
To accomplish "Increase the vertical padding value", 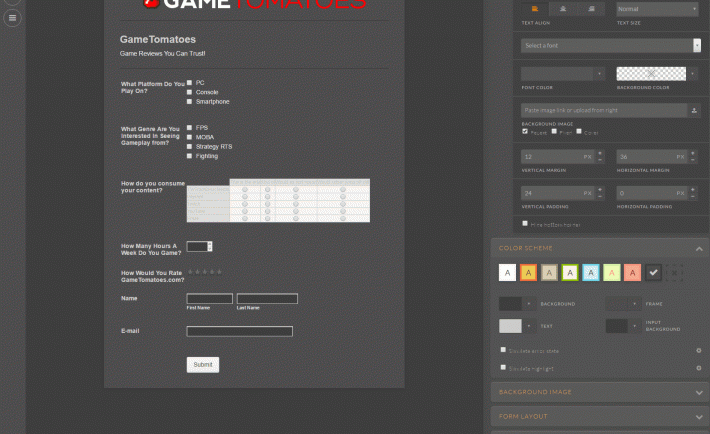I will (x=600, y=190).
